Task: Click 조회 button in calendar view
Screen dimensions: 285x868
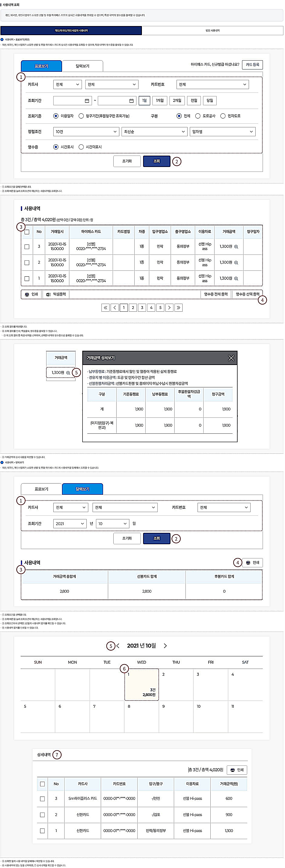Action: 157,538
